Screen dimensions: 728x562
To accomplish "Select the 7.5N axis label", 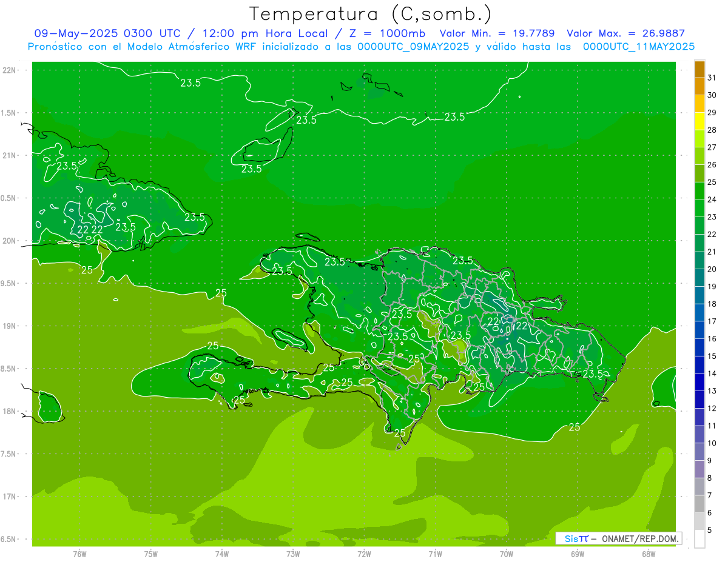I will click(x=9, y=454).
